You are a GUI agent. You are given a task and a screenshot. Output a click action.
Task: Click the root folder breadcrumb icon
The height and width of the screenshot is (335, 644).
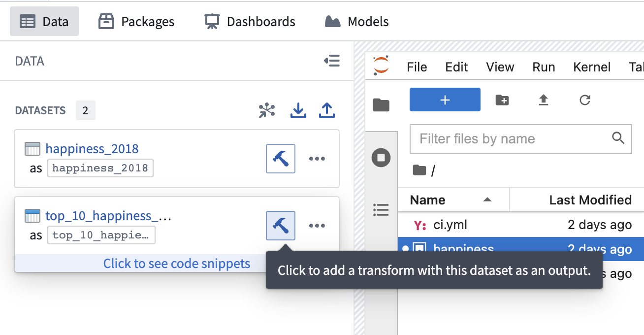click(x=419, y=170)
